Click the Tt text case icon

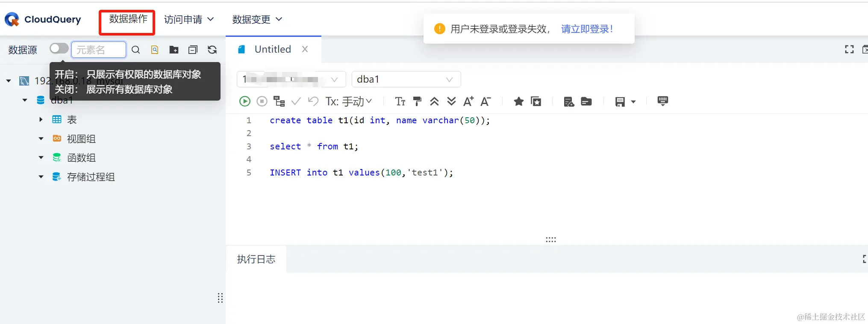pos(400,101)
